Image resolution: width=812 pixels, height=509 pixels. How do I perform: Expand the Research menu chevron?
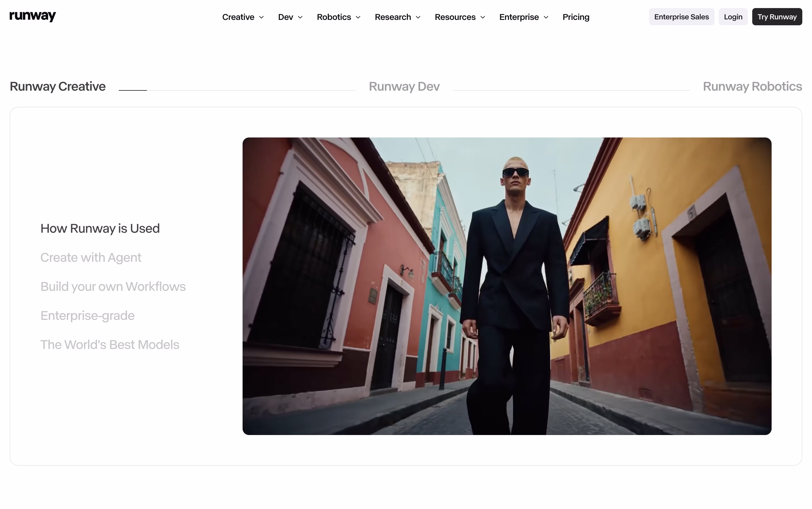(x=418, y=17)
